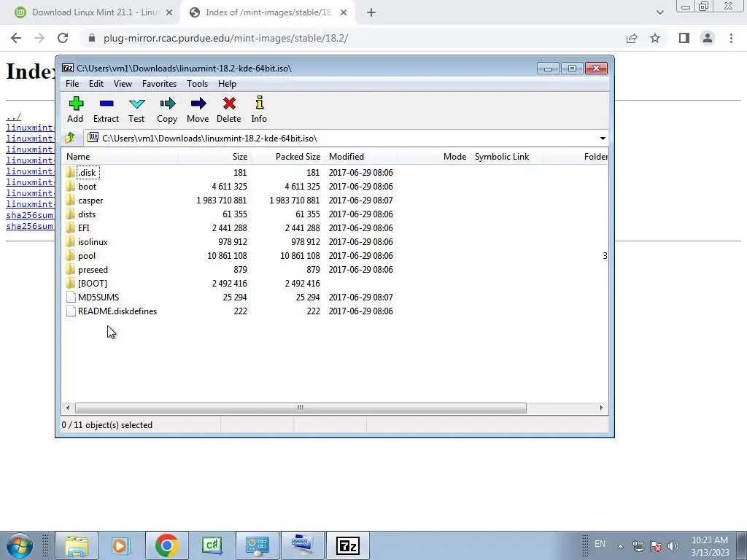Open File Explorer from the taskbar

(77, 545)
